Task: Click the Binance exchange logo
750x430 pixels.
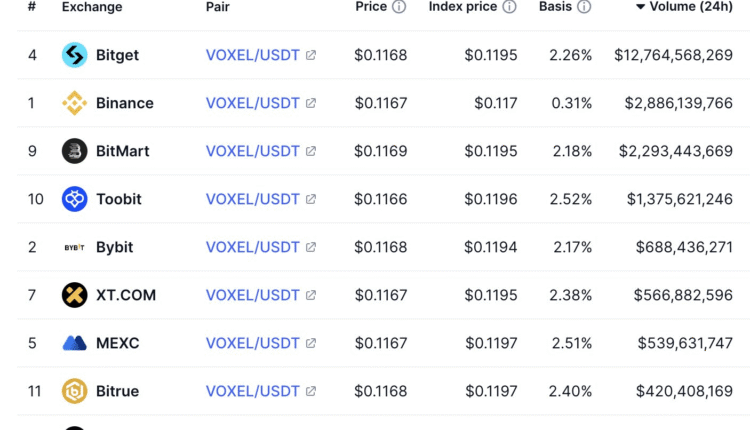Action: [75, 103]
